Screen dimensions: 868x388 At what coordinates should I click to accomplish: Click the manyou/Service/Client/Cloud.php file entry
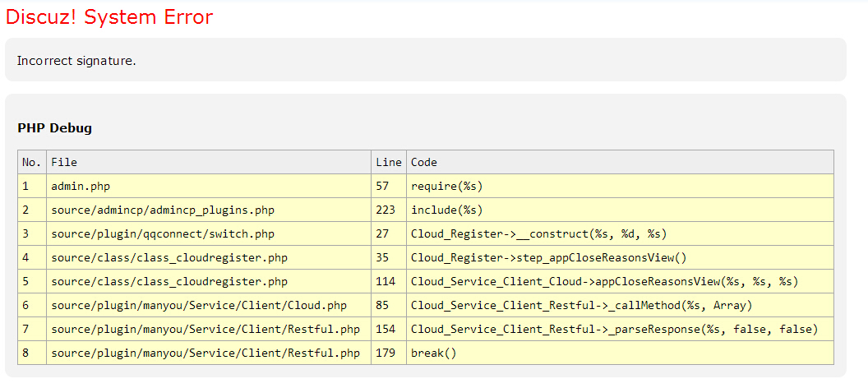[198, 305]
